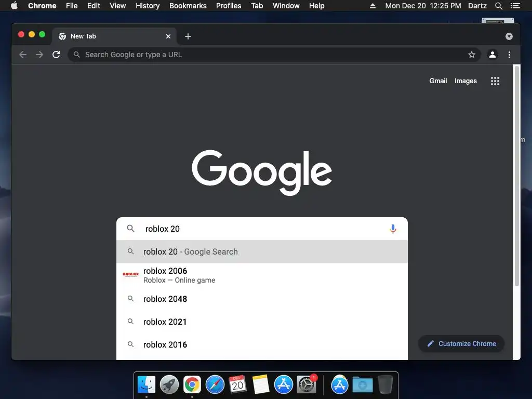532x399 pixels.
Task: Choose the "roblox 2016" suggestion
Action: click(x=262, y=345)
